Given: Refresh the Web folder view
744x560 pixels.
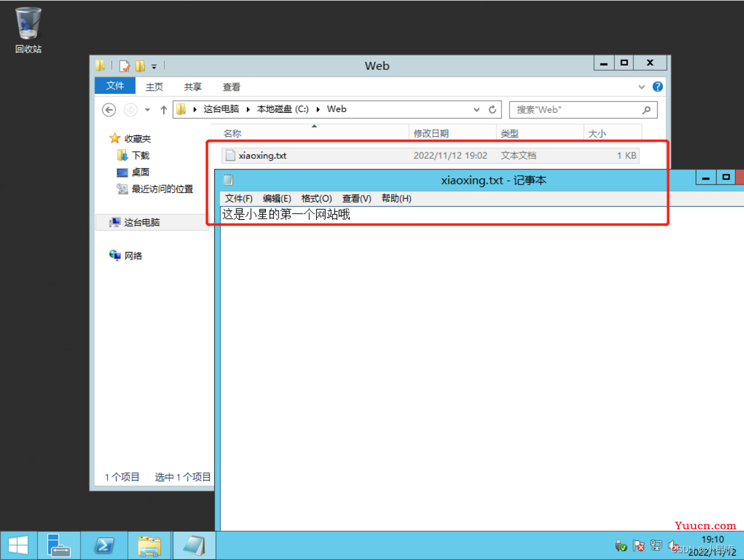Looking at the screenshot, I should coord(493,110).
